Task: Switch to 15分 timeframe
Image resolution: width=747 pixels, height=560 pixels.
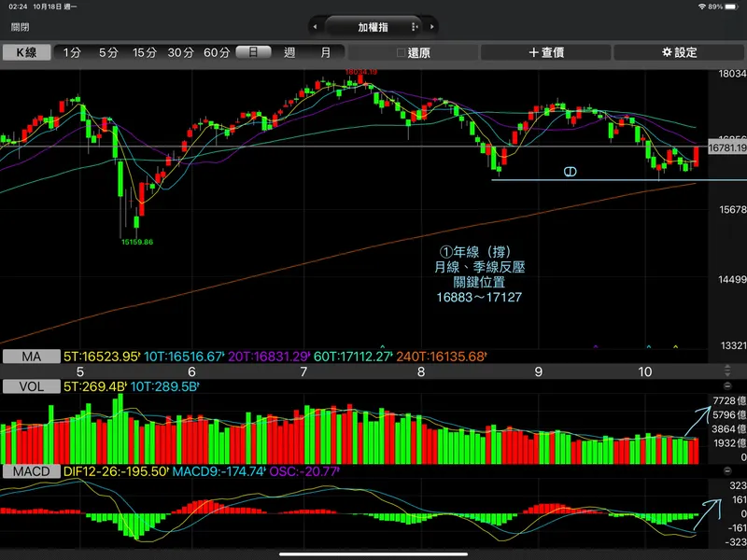Action: pos(145,52)
